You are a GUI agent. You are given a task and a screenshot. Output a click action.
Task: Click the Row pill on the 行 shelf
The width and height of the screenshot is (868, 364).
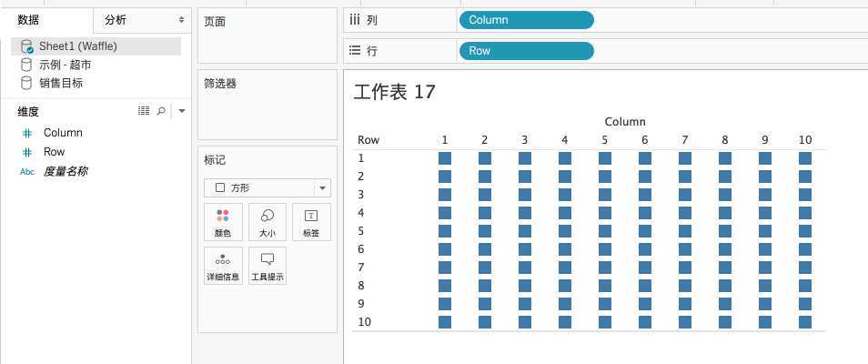pos(526,51)
